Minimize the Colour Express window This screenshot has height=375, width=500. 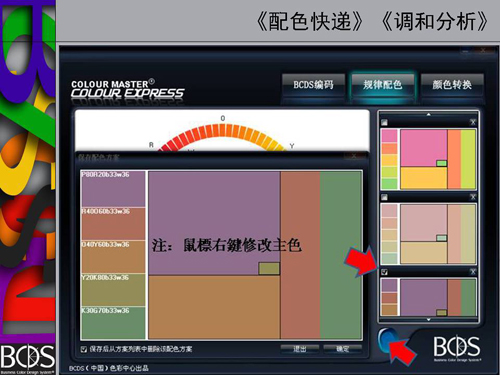pos(466,51)
